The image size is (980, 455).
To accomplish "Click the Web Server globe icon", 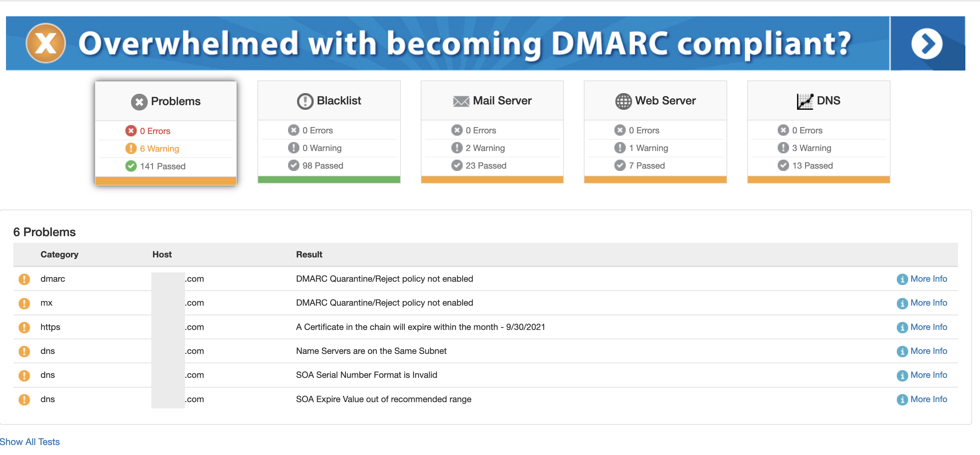I will click(623, 101).
